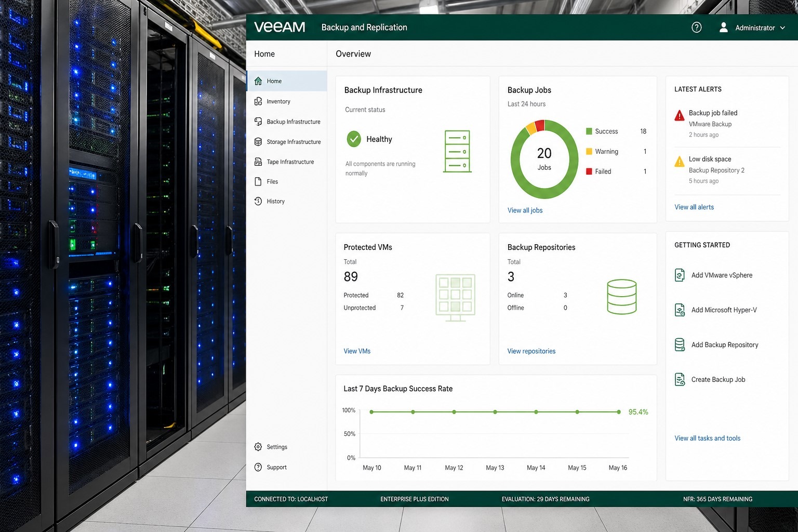
Task: Click the database icon in Backup Repositories card
Action: pyautogui.click(x=621, y=297)
